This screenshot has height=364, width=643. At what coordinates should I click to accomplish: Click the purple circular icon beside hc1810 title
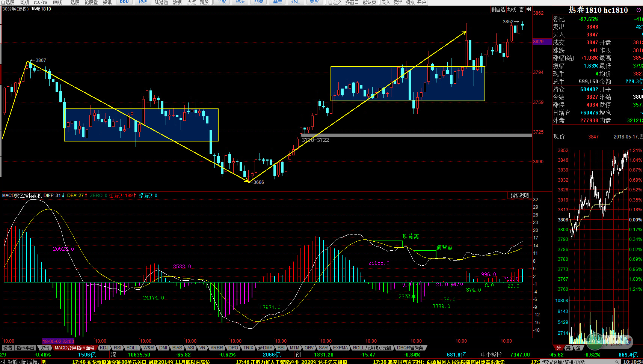click(638, 10)
